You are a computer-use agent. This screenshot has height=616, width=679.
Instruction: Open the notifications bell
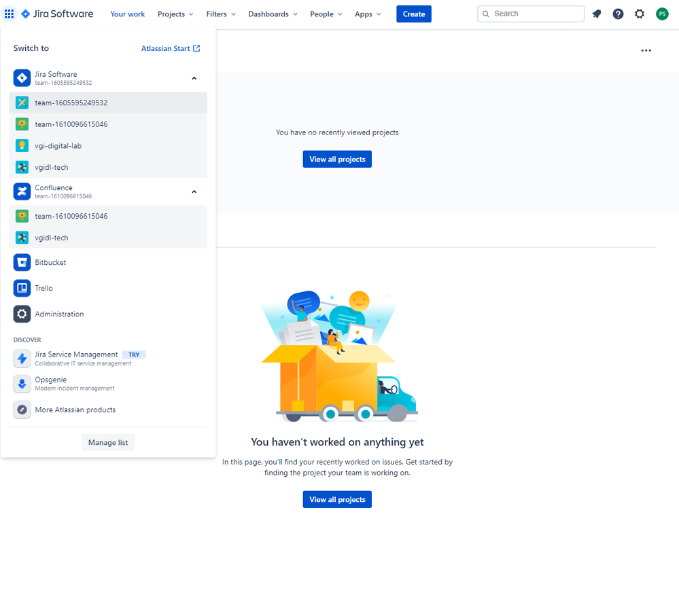[597, 14]
